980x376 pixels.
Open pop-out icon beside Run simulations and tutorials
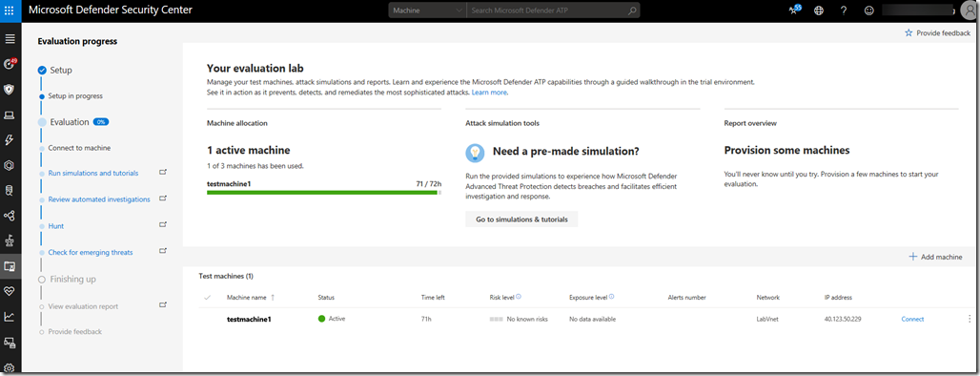(163, 172)
